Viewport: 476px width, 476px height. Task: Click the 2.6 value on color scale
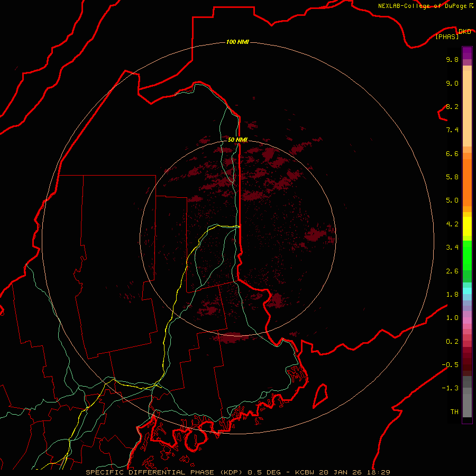click(452, 271)
